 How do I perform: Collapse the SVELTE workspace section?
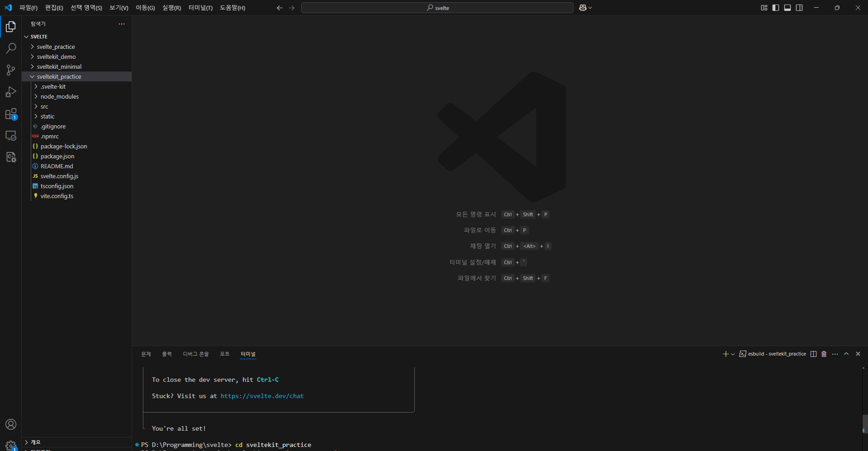point(77,37)
